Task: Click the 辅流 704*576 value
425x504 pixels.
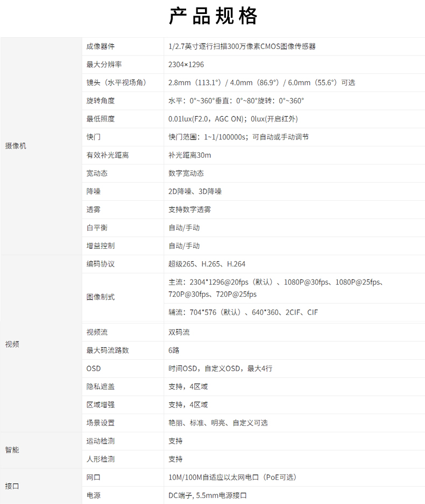Action: coord(243,312)
